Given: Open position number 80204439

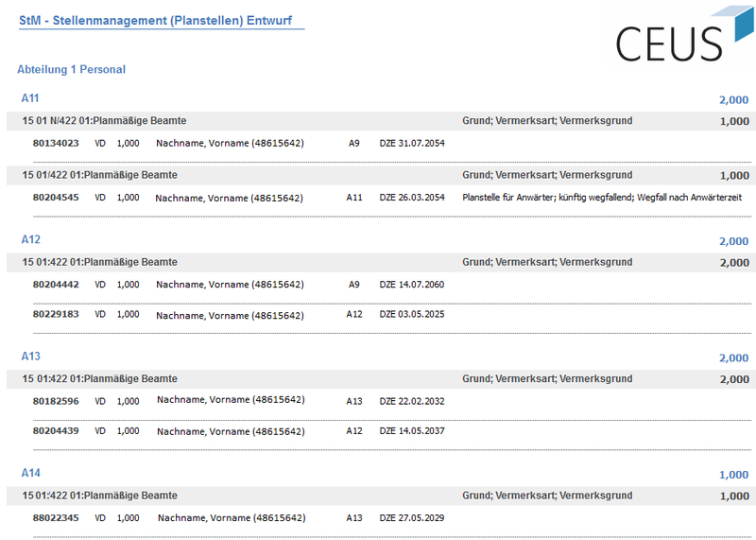Looking at the screenshot, I should [x=56, y=431].
